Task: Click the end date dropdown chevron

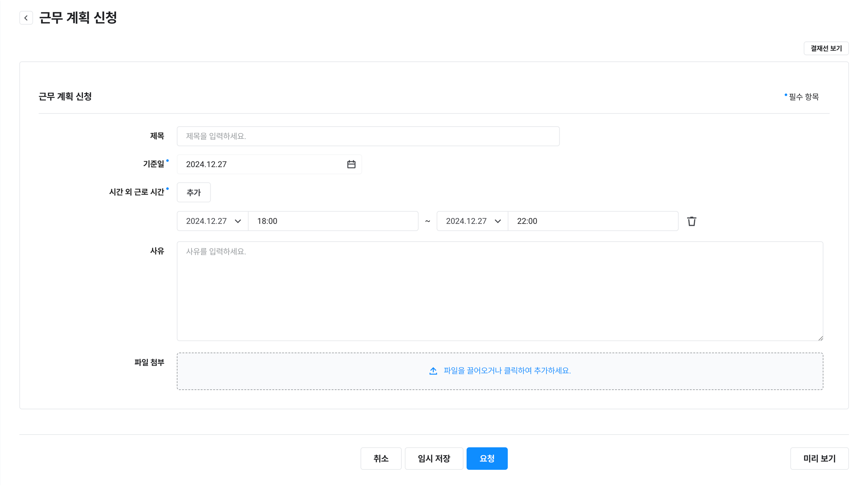Action: (498, 221)
